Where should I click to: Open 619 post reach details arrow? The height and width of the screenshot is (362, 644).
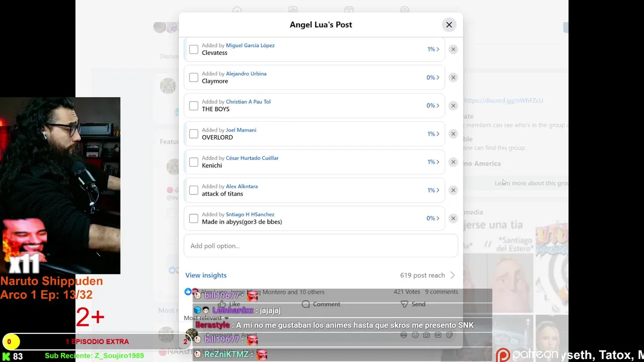452,275
